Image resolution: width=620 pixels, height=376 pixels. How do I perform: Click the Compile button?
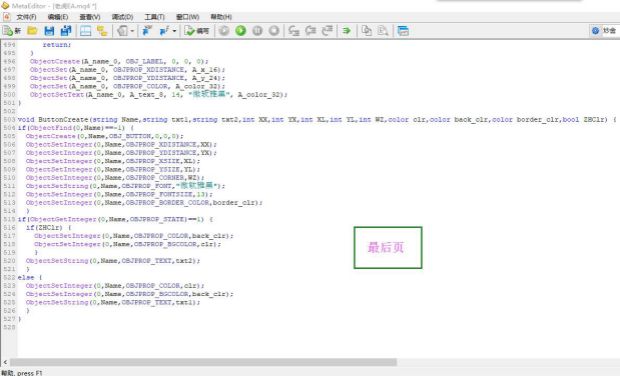pos(197,31)
